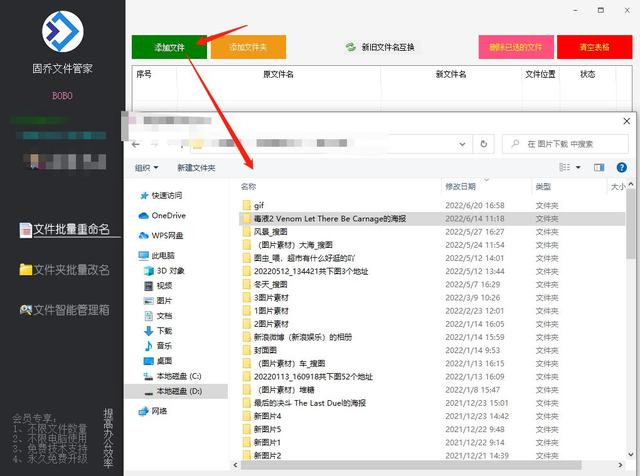The width and height of the screenshot is (640, 476).
Task: Click the 新旧文件名互换 swap icon
Action: click(351, 47)
